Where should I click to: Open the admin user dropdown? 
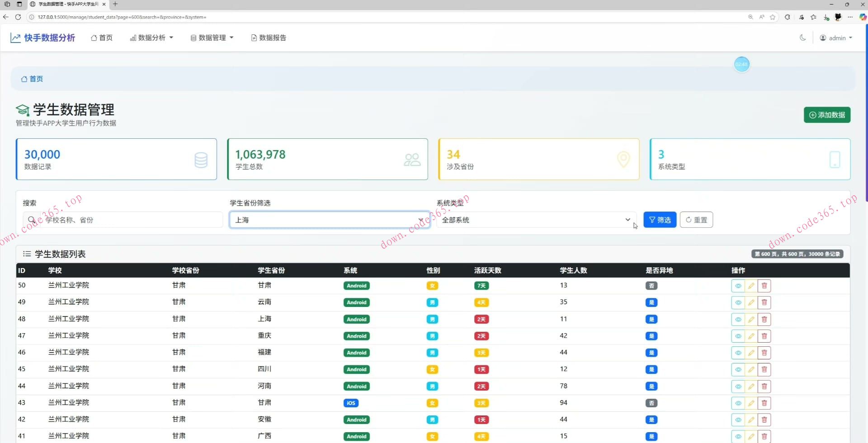point(836,38)
